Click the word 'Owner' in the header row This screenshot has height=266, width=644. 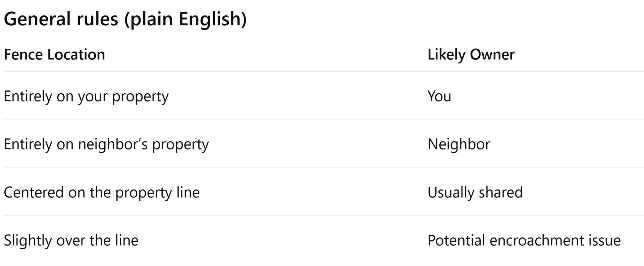pyautogui.click(x=492, y=55)
